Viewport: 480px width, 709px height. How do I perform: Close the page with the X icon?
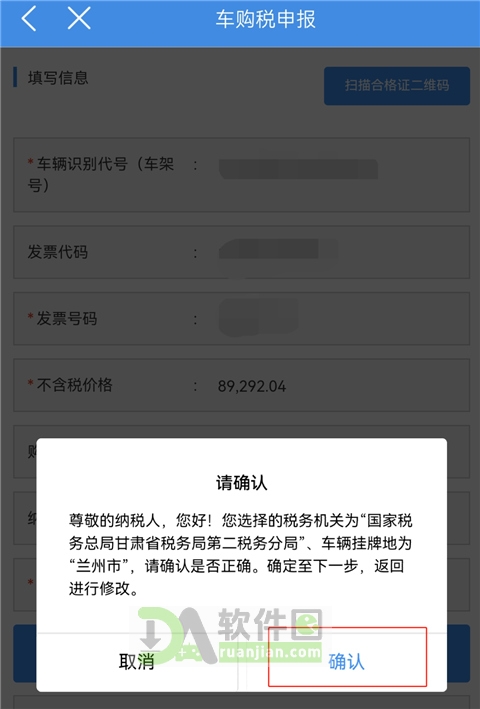tap(79, 19)
